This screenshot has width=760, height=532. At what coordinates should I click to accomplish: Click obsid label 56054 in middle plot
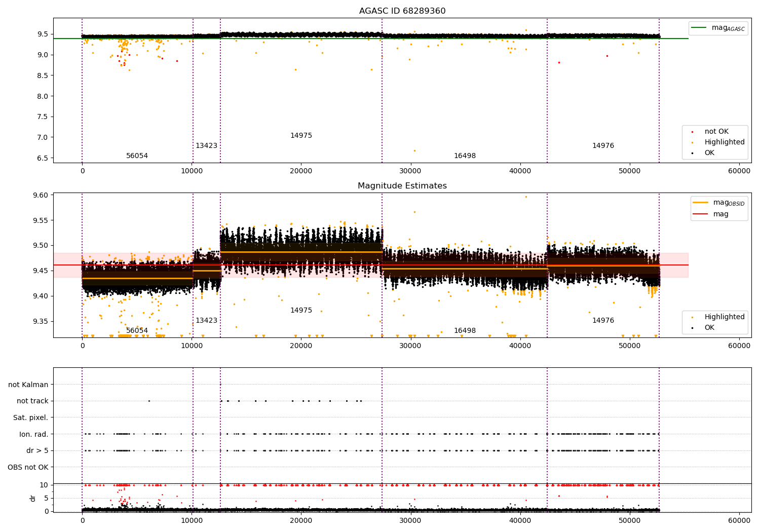pyautogui.click(x=137, y=331)
